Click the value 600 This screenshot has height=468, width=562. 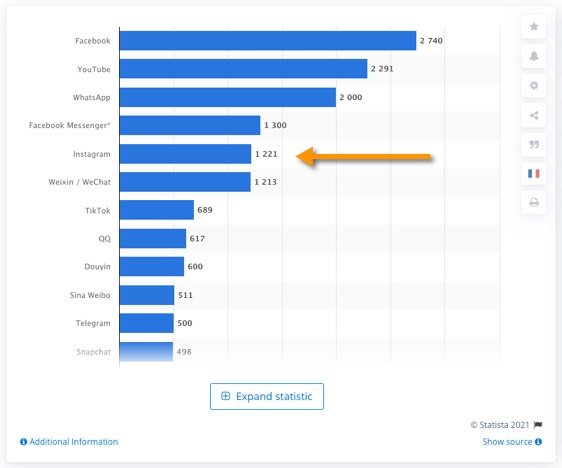pos(195,267)
